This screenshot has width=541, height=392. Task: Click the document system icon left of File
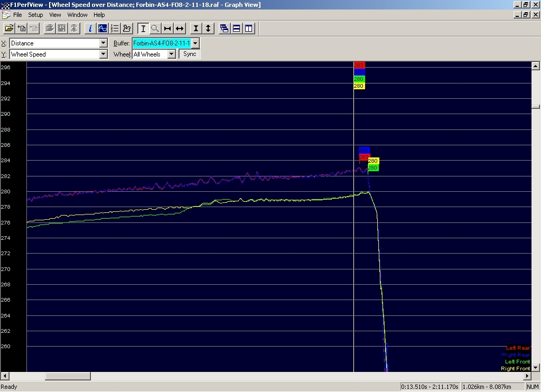pos(6,15)
